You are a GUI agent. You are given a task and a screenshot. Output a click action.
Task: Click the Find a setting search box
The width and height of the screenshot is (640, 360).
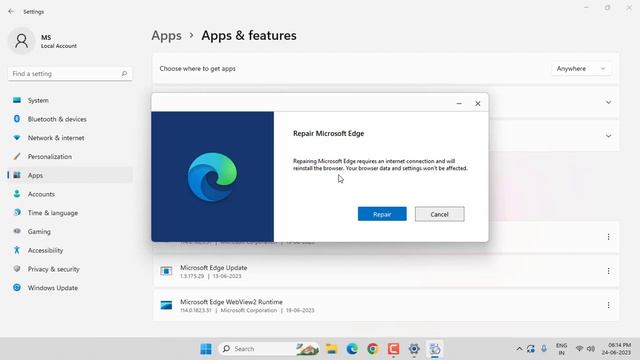(70, 74)
